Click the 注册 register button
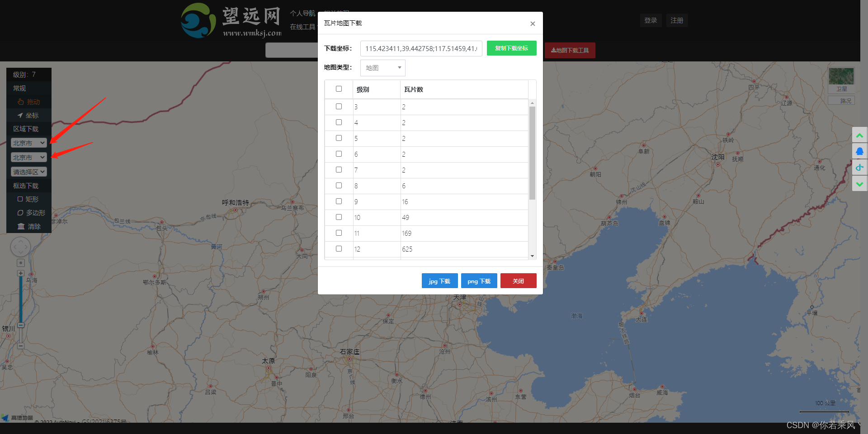 click(x=677, y=20)
